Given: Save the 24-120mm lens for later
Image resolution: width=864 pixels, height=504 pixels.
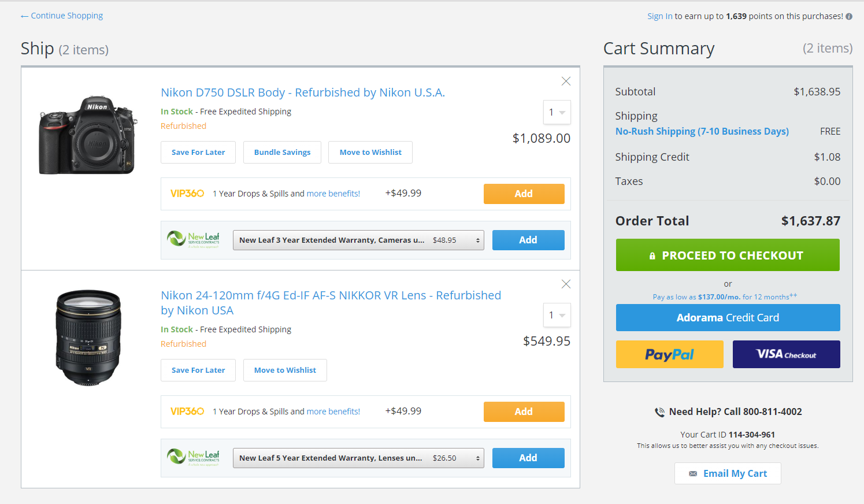Looking at the screenshot, I should point(198,370).
